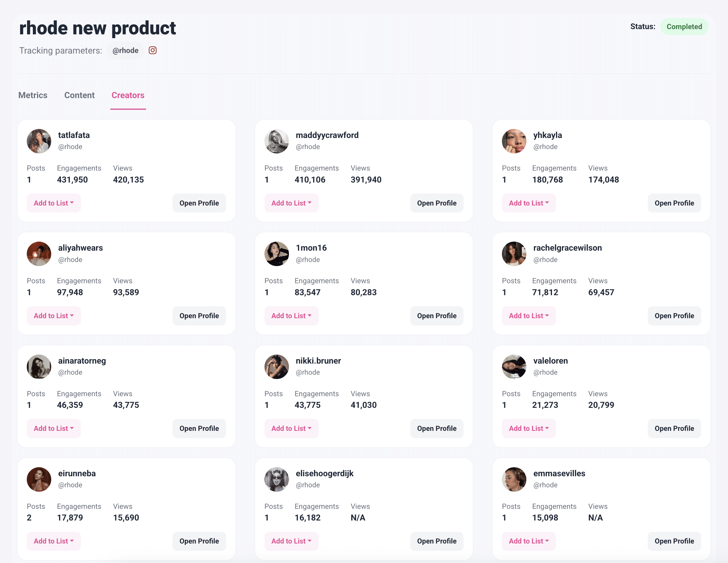
Task: Select elisehoogerdijk's profile photo
Action: 277,480
